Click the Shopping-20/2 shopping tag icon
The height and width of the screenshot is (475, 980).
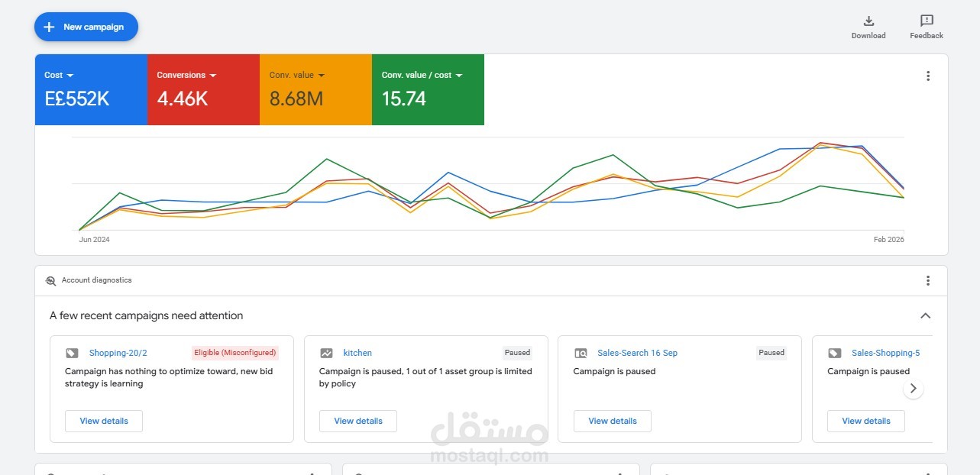click(72, 353)
